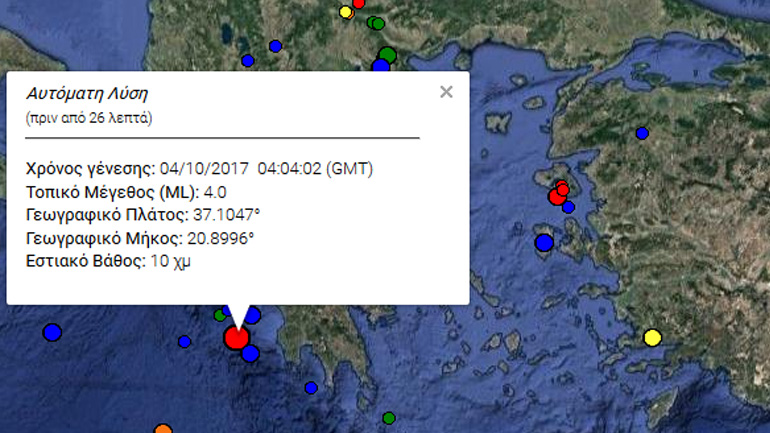Image resolution: width=770 pixels, height=433 pixels.
Task: Close the Αυτόματη Λύση info popup
Action: pyautogui.click(x=446, y=92)
